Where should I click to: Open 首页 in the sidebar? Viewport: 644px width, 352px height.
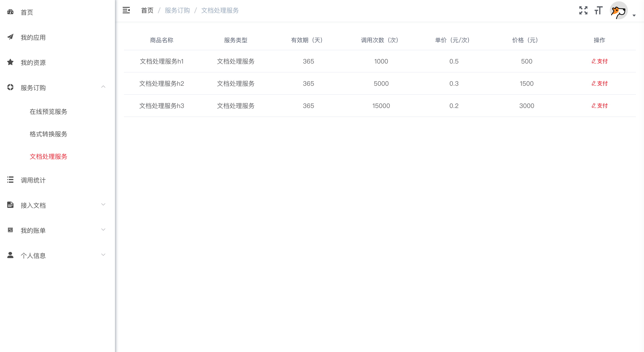27,12
